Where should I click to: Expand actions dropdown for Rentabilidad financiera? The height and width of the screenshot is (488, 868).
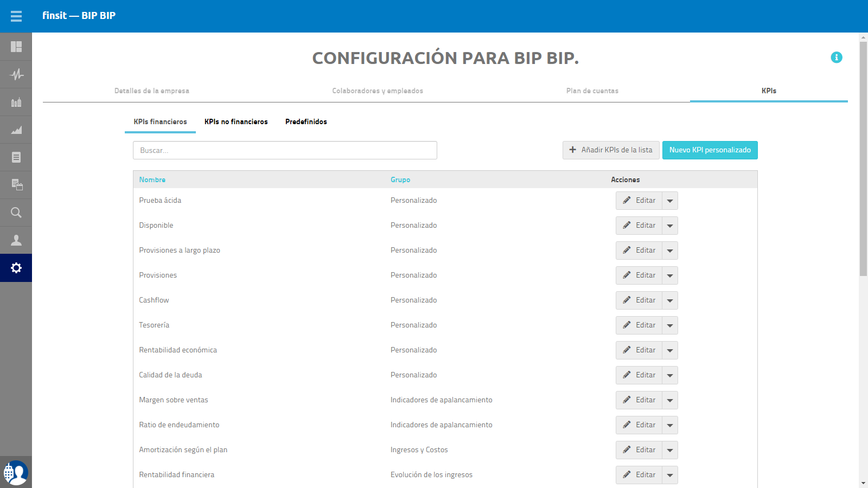[x=670, y=475]
